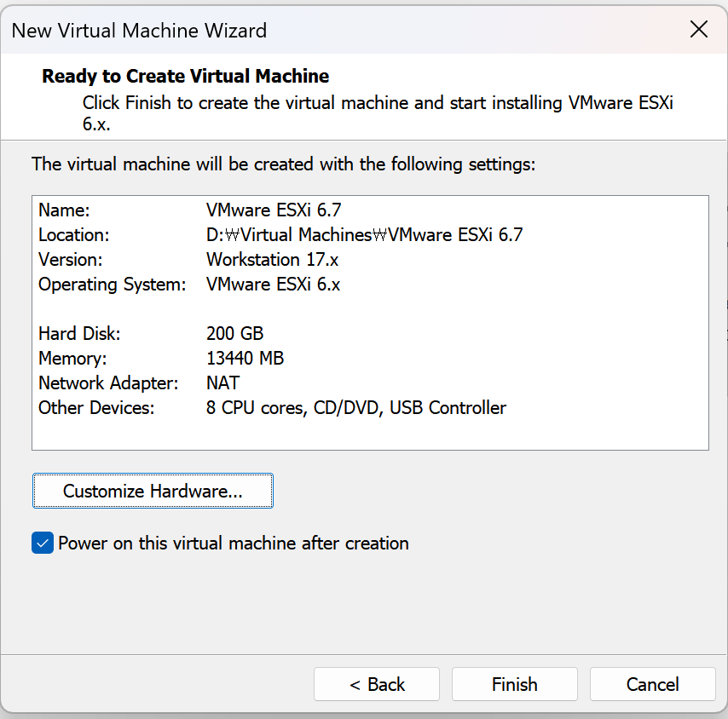Image resolution: width=728 pixels, height=719 pixels.
Task: Select the Location path D:\Virtual Machines\VMware ESXi 6.7
Action: 365,235
